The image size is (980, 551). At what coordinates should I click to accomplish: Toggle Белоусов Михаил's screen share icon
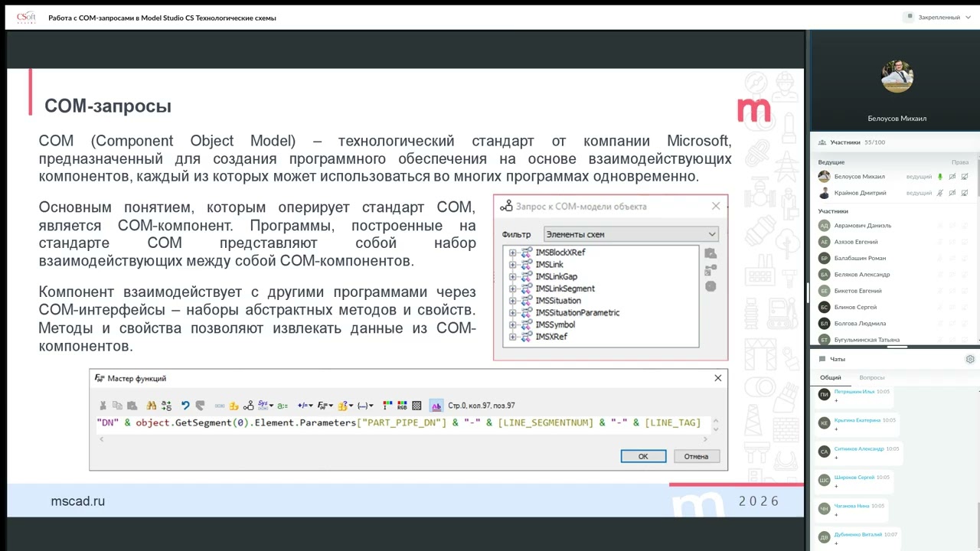(x=964, y=177)
